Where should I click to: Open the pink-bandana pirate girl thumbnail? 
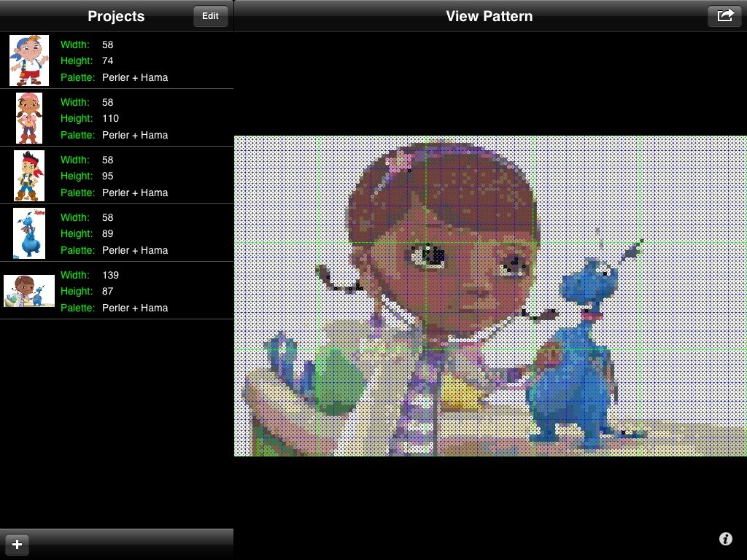29,118
